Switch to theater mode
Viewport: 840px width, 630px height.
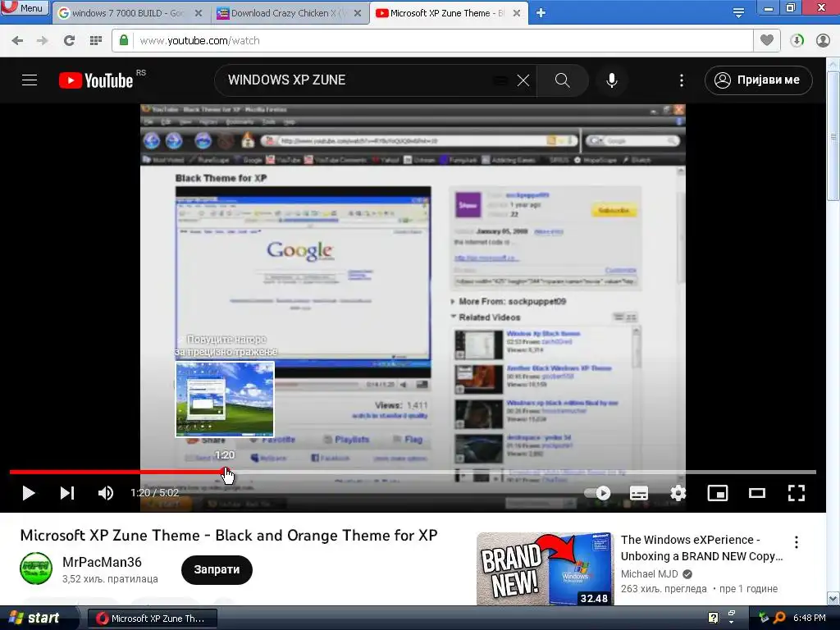pos(757,493)
